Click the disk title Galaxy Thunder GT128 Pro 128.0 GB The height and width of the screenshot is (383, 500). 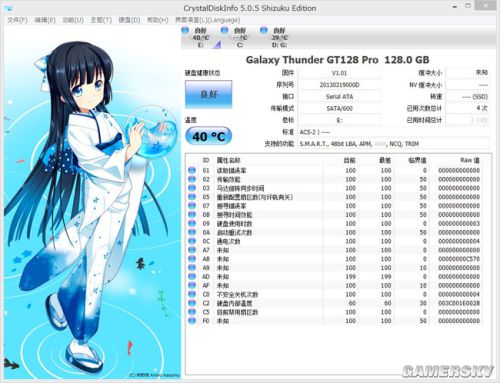click(337, 60)
